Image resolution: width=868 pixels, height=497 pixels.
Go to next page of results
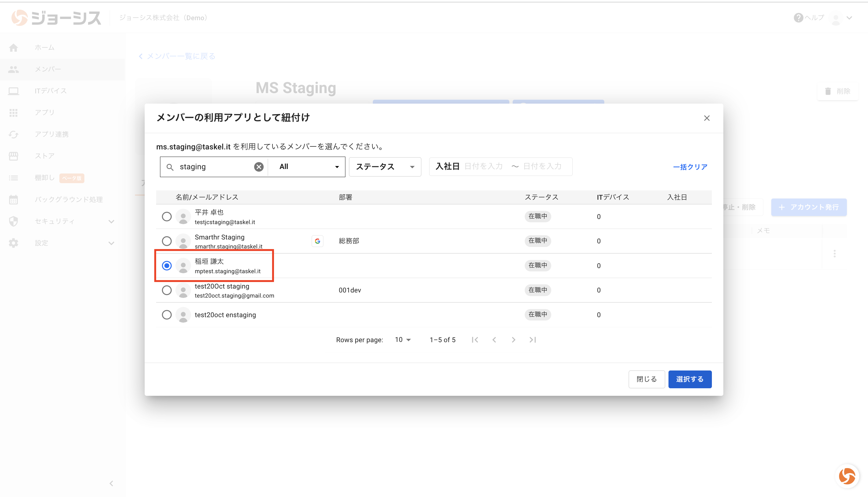513,340
